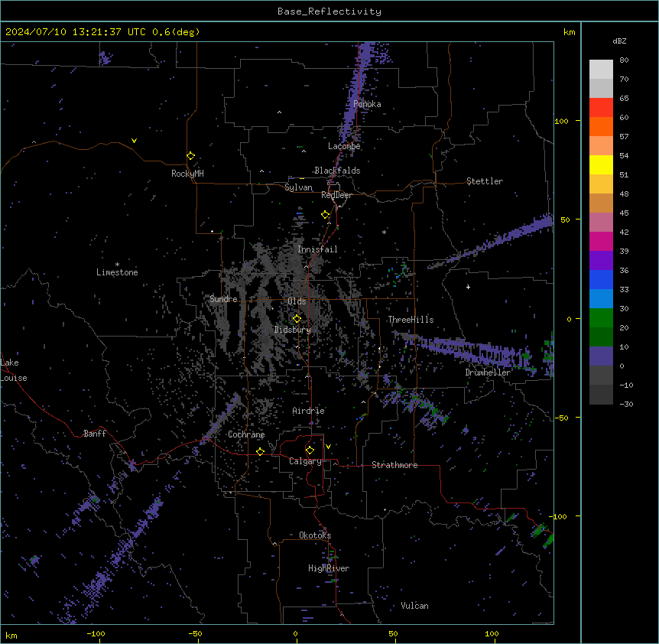The height and width of the screenshot is (644, 659).
Task: Click the yellow diamond marker south of RedDeer
Action: (325, 215)
